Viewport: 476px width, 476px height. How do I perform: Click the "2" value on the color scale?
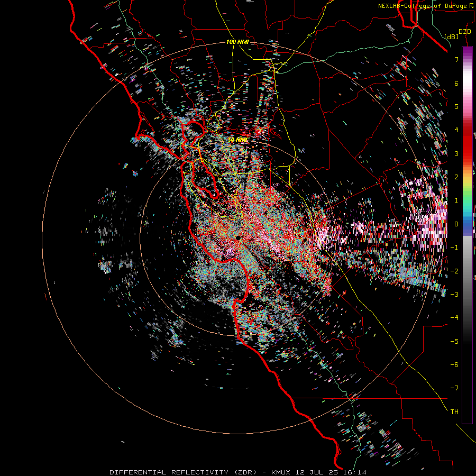point(456,177)
